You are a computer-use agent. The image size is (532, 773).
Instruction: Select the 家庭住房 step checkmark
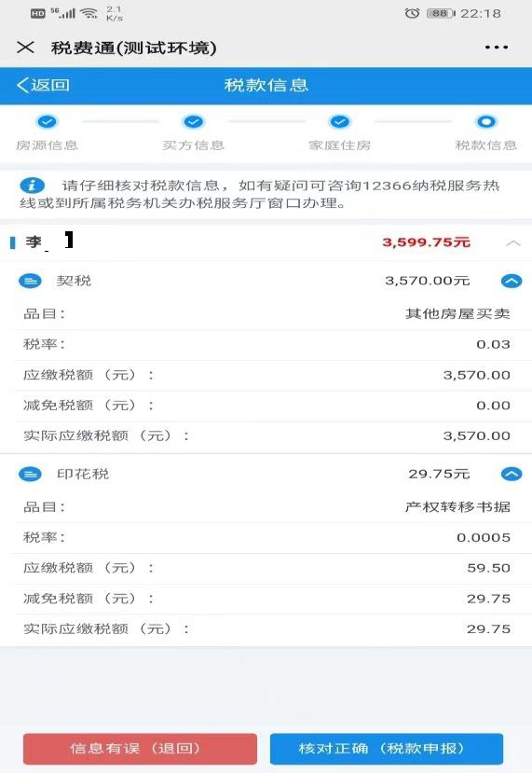[x=340, y=121]
